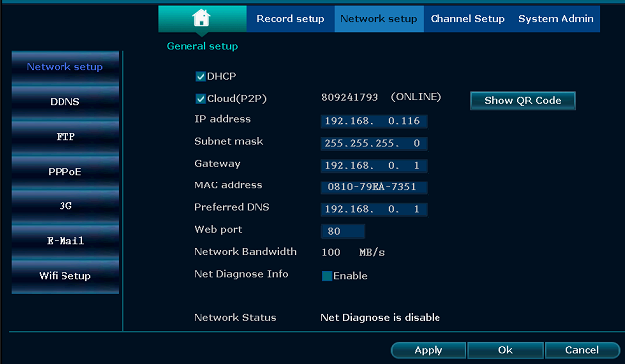Go to System Admin tab
The height and width of the screenshot is (364, 625).
coord(556,18)
